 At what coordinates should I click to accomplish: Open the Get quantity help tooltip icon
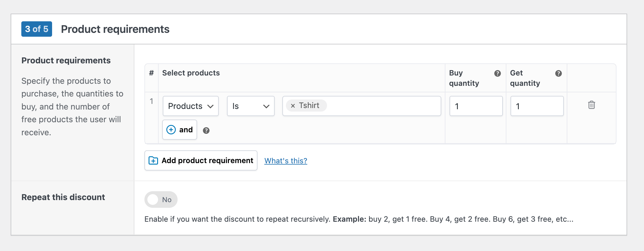[x=558, y=73]
